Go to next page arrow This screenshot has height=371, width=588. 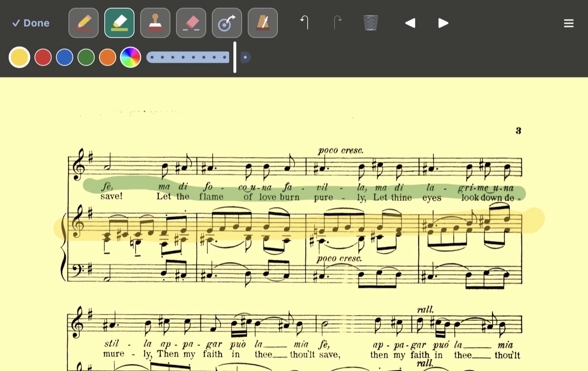(x=443, y=23)
